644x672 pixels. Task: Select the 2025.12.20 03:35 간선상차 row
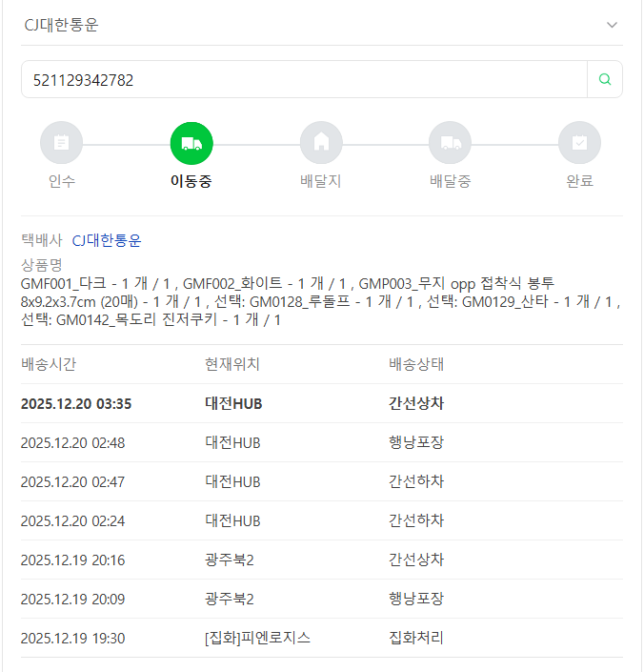321,403
